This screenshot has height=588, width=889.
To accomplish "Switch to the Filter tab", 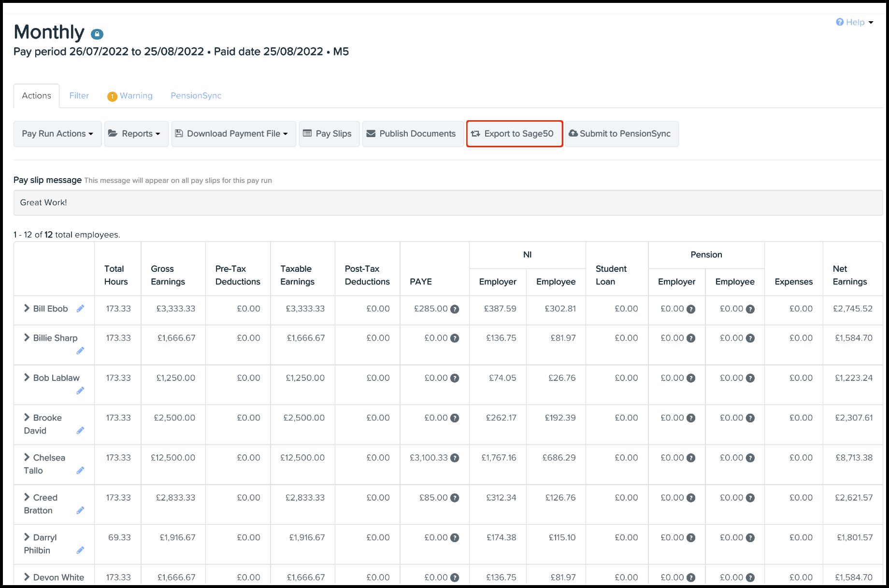I will point(79,96).
